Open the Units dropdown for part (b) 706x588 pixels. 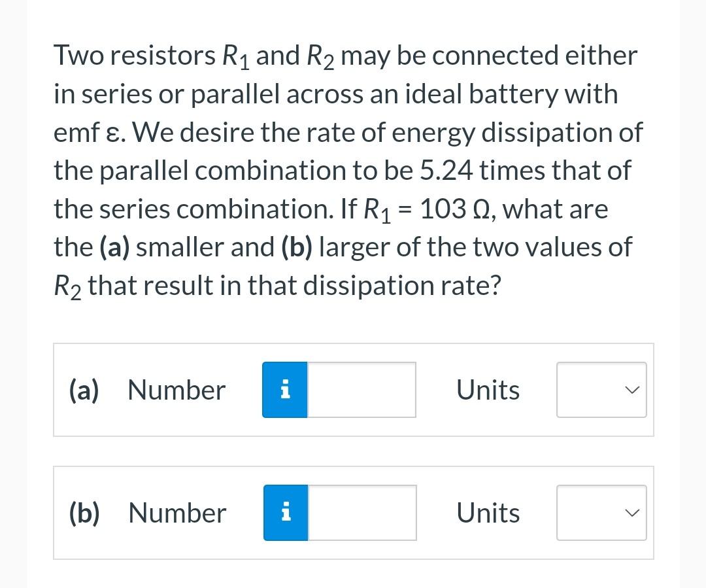[x=601, y=513]
